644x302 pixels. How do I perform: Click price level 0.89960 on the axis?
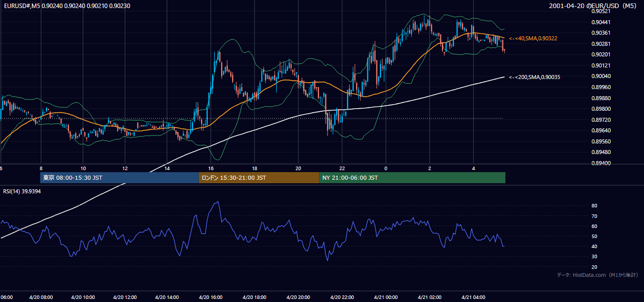[600, 87]
